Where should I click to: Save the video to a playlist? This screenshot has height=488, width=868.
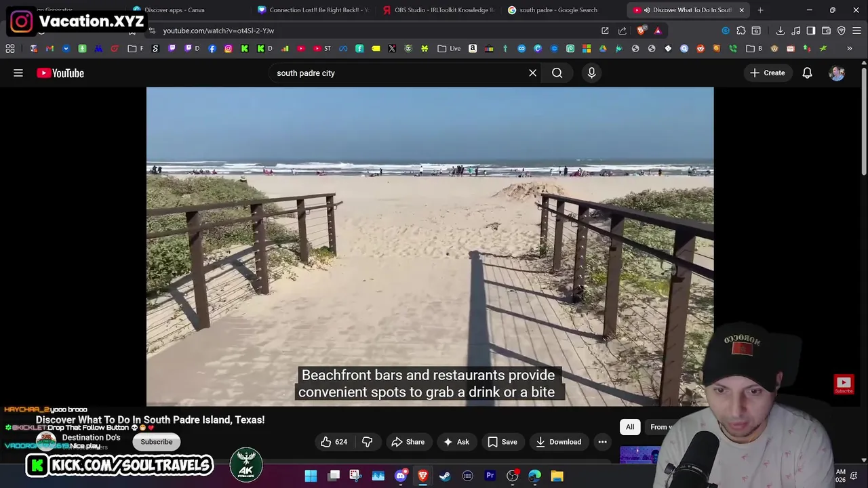tap(502, 442)
